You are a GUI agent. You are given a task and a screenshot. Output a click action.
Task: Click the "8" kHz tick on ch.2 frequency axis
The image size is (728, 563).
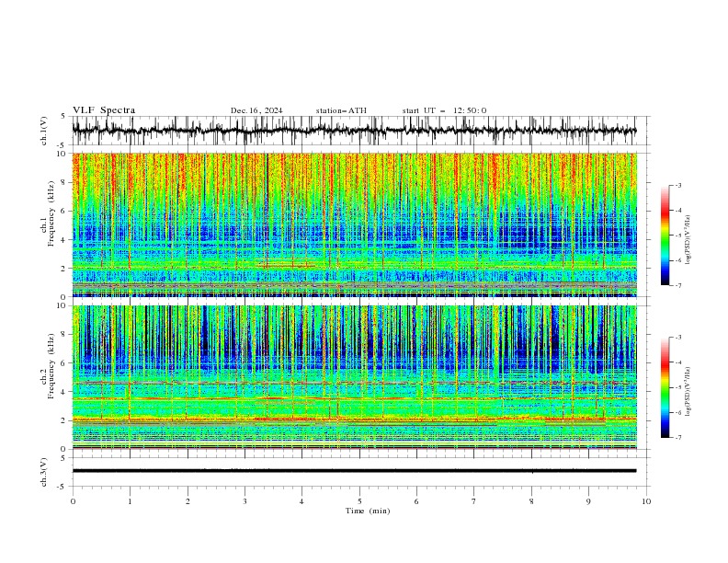pos(65,335)
